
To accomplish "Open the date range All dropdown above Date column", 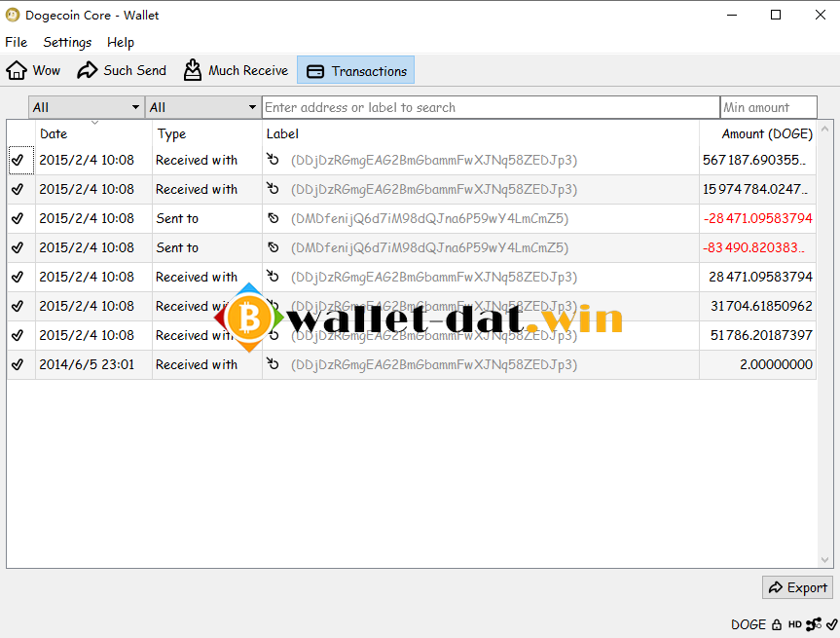I will pos(87,107).
